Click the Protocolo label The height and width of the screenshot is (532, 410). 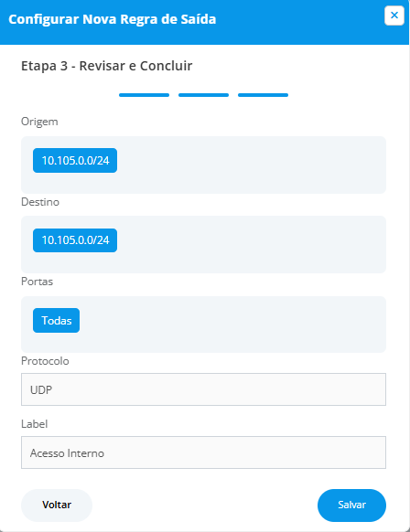[x=45, y=361]
